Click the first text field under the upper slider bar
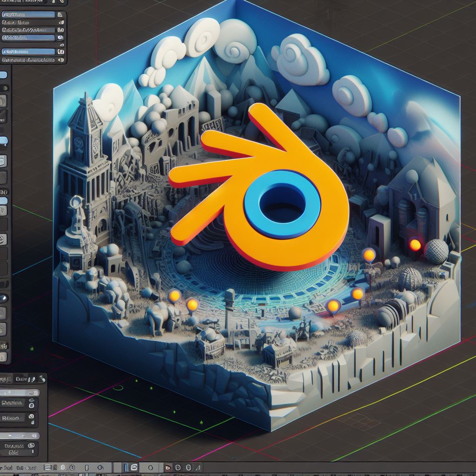Image resolution: width=476 pixels, height=476 pixels. 12,403
